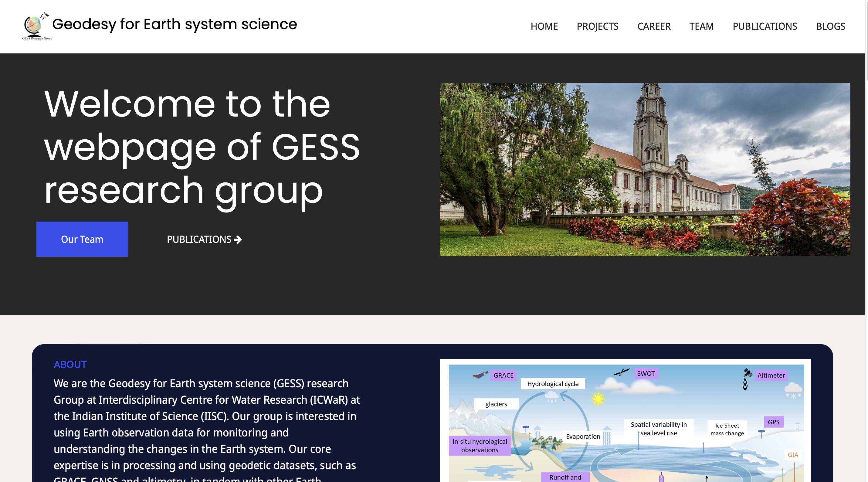Click the Hydrological cycle label in diagram
Screen dimensions: 868x482
point(553,384)
